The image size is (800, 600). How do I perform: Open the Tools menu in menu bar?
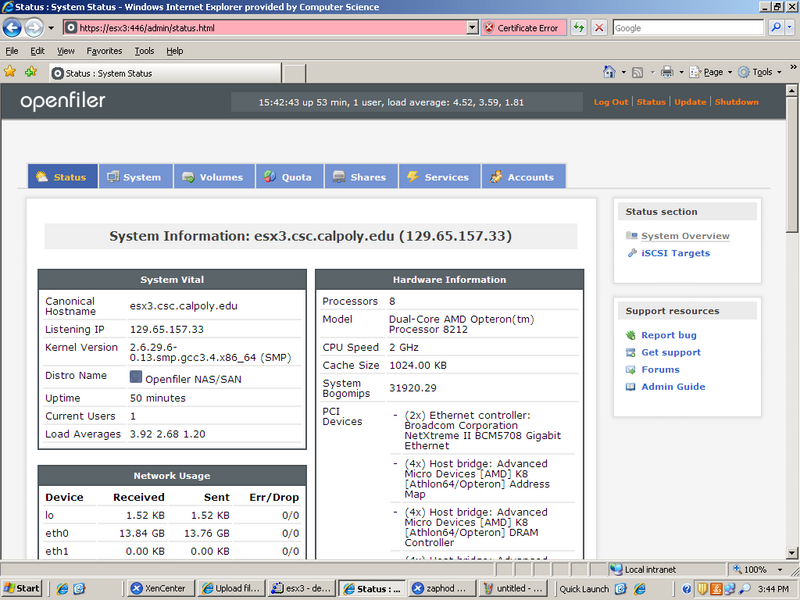click(x=144, y=51)
